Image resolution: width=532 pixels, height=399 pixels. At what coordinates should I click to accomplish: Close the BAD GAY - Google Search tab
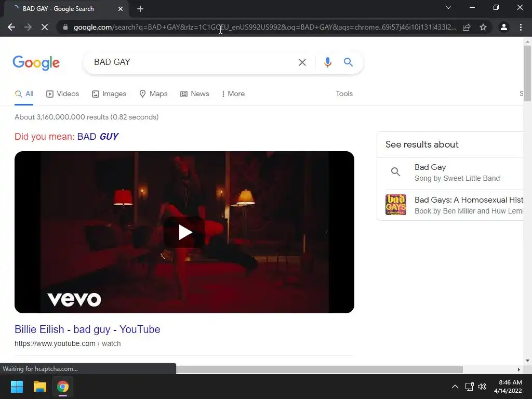tap(121, 9)
